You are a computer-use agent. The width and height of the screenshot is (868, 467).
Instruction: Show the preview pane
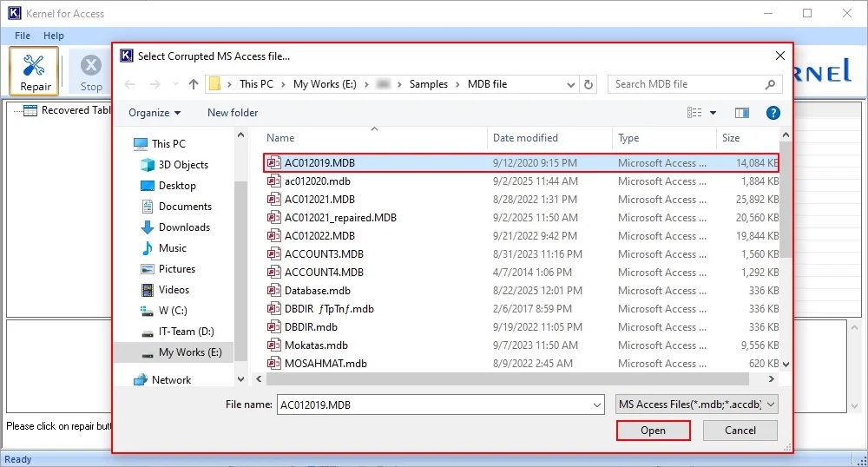[742, 113]
